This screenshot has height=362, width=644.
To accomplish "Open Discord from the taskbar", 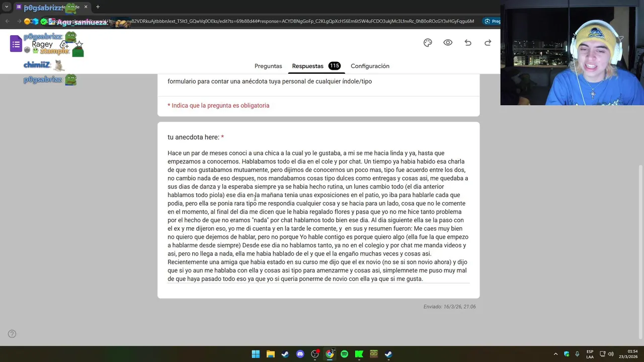I will point(300,354).
